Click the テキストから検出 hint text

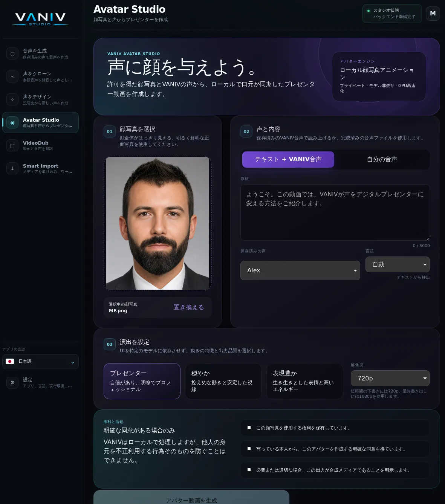point(413,277)
